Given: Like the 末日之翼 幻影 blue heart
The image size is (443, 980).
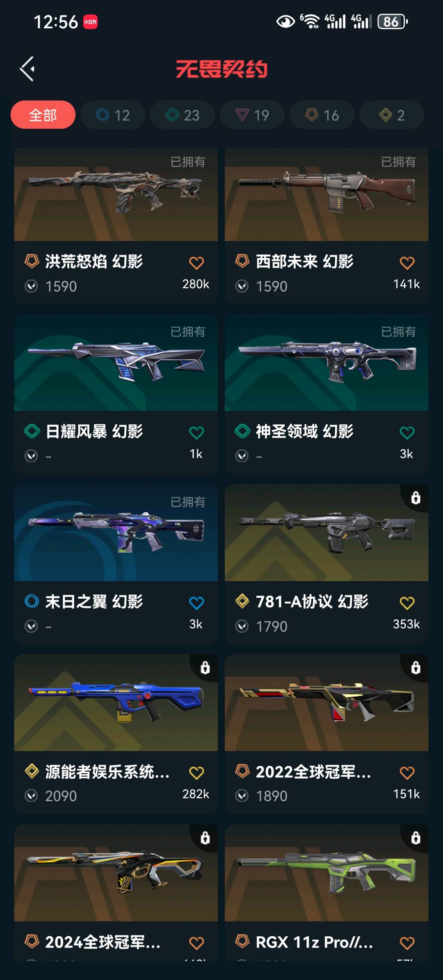Looking at the screenshot, I should tap(196, 603).
